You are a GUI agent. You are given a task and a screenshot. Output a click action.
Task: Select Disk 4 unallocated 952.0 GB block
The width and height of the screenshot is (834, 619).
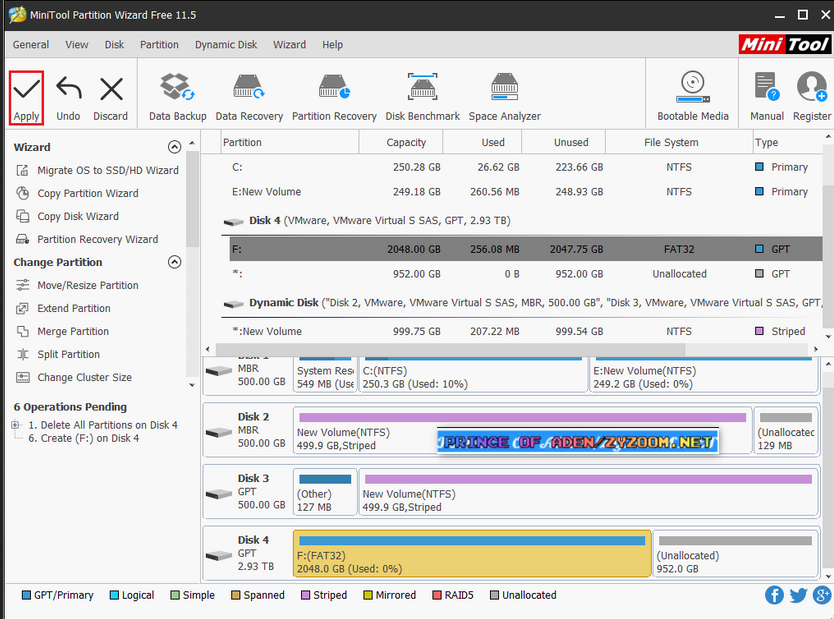tap(736, 554)
